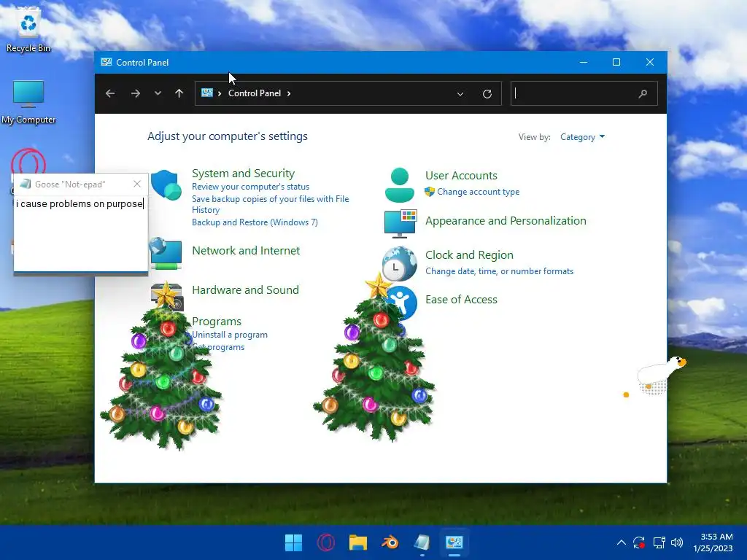Open the Clock and Region globe icon
This screenshot has width=747, height=560.
click(399, 263)
